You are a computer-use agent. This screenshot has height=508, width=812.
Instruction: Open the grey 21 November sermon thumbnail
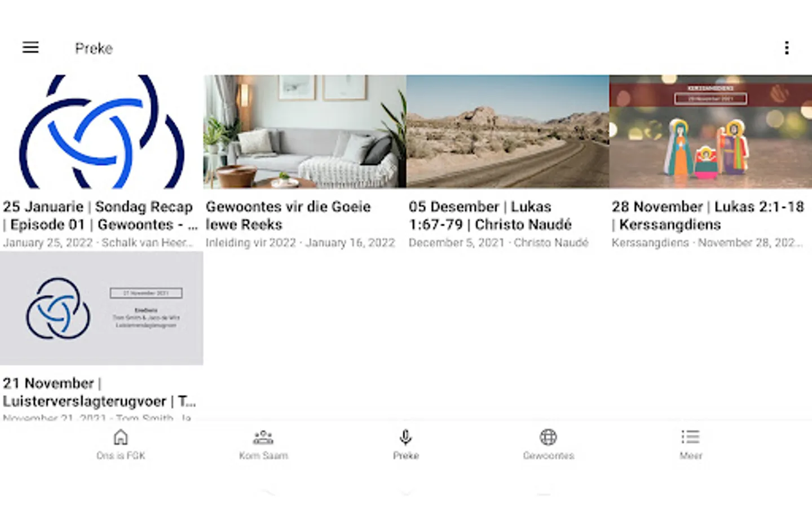(x=101, y=308)
